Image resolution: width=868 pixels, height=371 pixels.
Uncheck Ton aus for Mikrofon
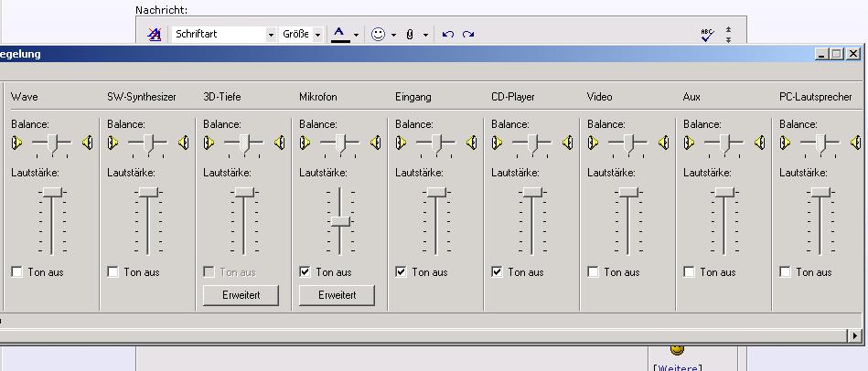coord(305,272)
